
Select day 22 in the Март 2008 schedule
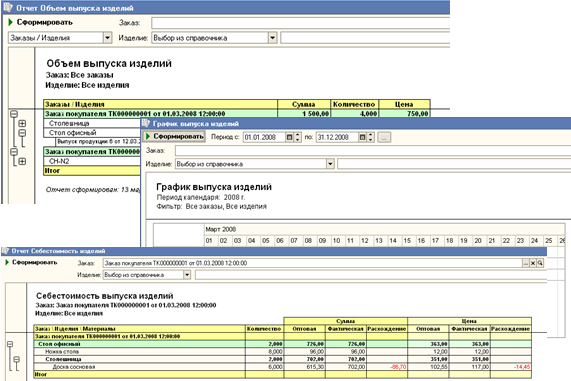(x=506, y=240)
